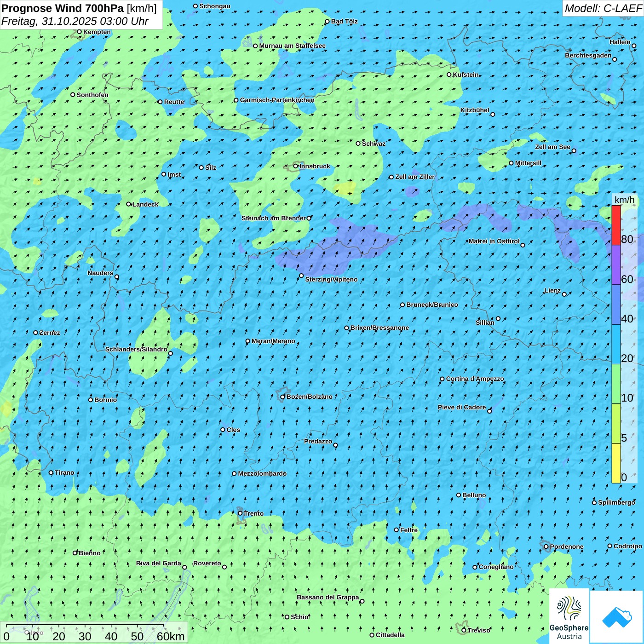This screenshot has height=644, width=644.
Task: Click the Lienz location dot
Action: click(x=564, y=294)
